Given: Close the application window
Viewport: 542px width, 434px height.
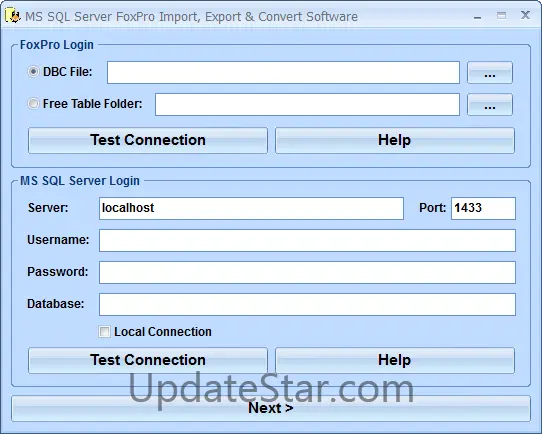Looking at the screenshot, I should point(525,15).
